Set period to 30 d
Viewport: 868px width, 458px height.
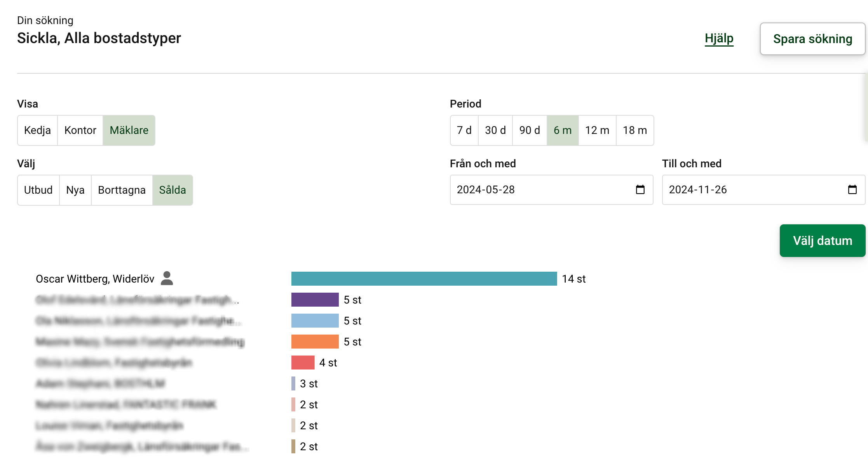(x=495, y=130)
